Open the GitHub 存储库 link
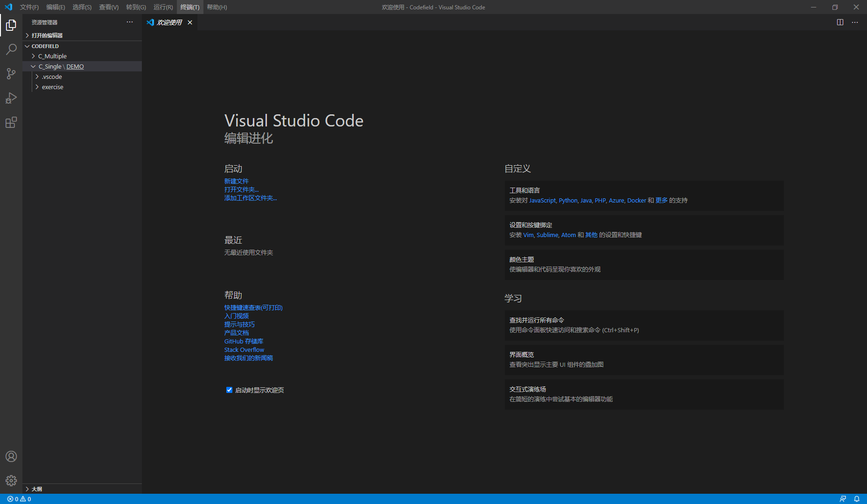The image size is (867, 504). click(244, 341)
